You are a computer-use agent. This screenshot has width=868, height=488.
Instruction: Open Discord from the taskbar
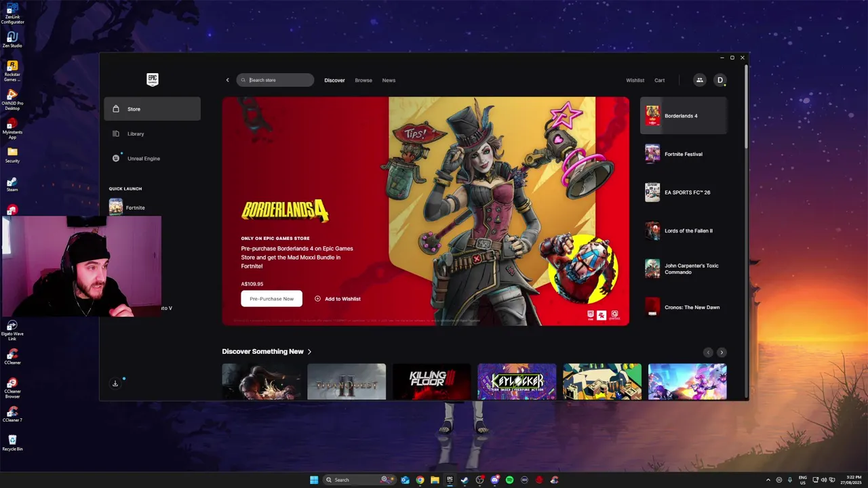pos(494,480)
